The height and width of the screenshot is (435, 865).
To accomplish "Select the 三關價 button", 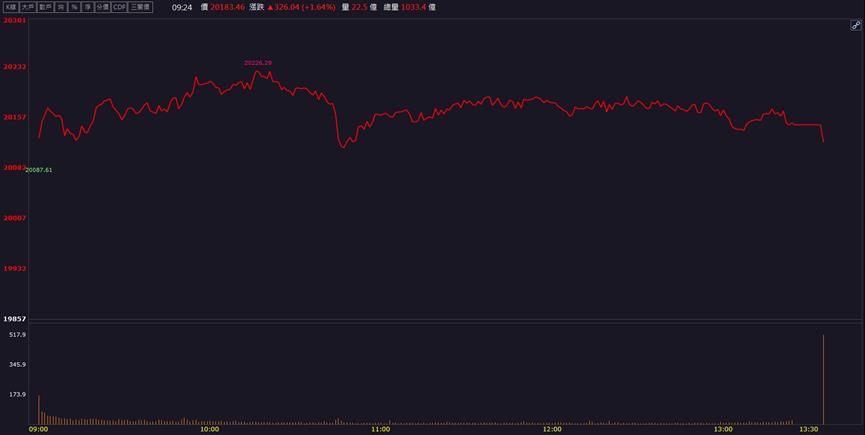I will click(x=140, y=7).
